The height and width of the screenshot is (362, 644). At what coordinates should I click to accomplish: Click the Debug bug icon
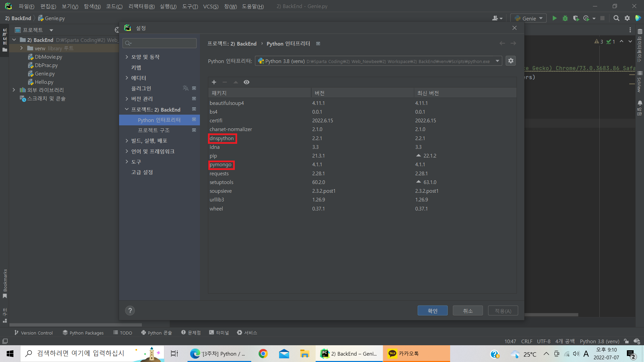(x=565, y=18)
